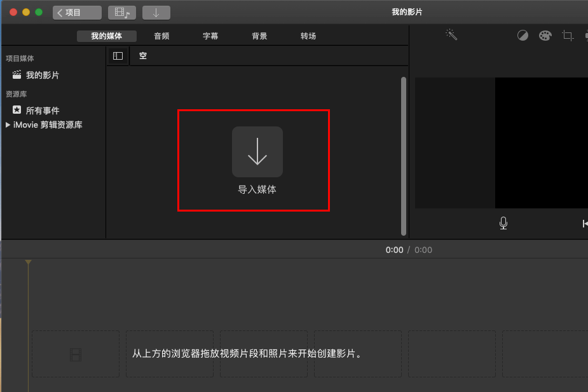The image size is (588, 392).
Task: Click the clapperboard icon next to 我的影片
Action: pos(17,74)
